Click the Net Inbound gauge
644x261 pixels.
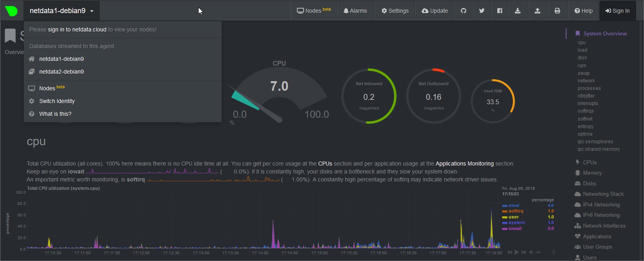click(369, 96)
